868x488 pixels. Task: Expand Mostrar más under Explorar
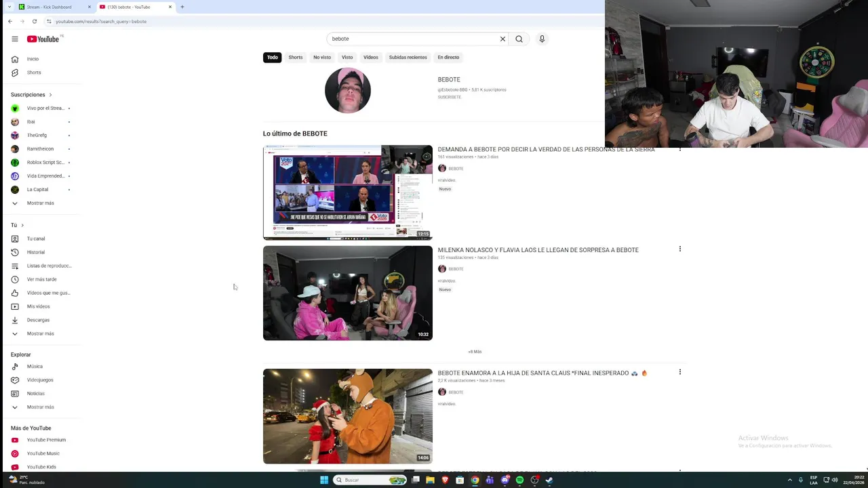pyautogui.click(x=41, y=407)
